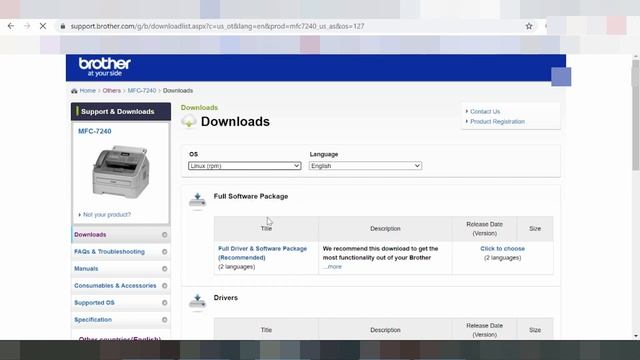Viewport: 640px width, 360px height.
Task: Open Supported OS in the sidebar
Action: pos(121,303)
